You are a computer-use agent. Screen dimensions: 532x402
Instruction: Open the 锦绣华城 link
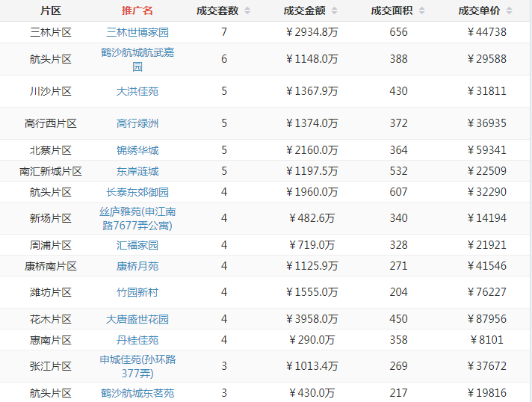[x=137, y=150]
